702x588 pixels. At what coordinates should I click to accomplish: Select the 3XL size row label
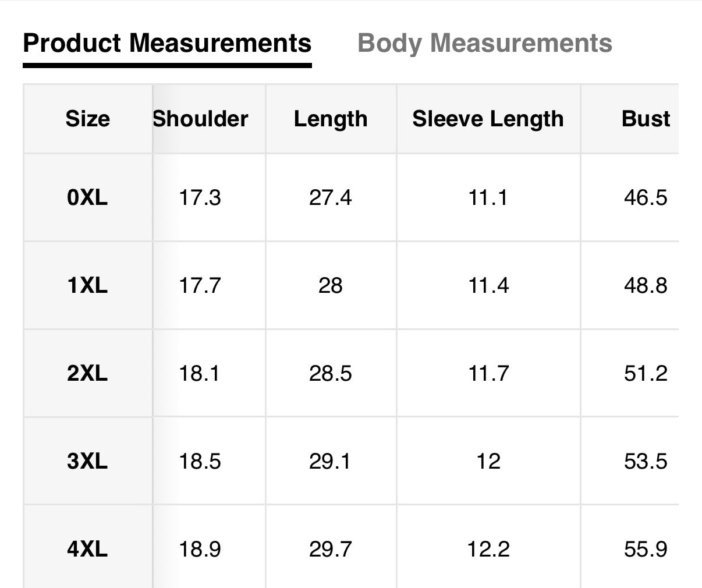tap(87, 461)
